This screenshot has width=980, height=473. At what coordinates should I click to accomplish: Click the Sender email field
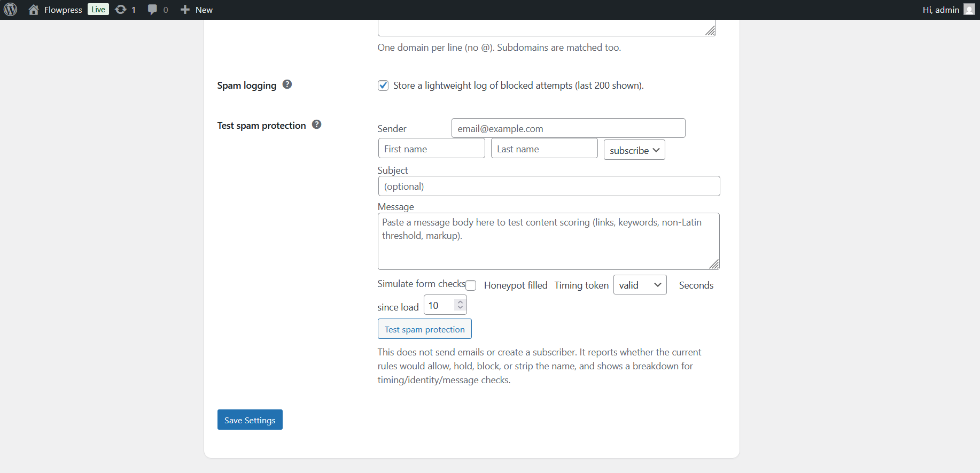point(569,128)
